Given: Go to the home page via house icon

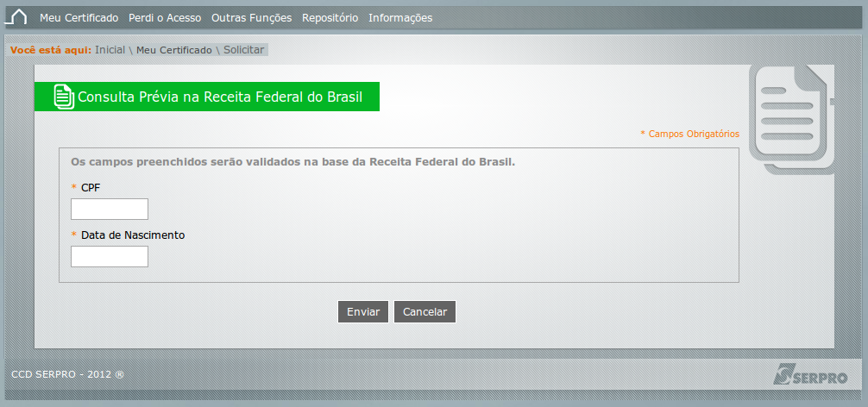Looking at the screenshot, I should pyautogui.click(x=16, y=17).
